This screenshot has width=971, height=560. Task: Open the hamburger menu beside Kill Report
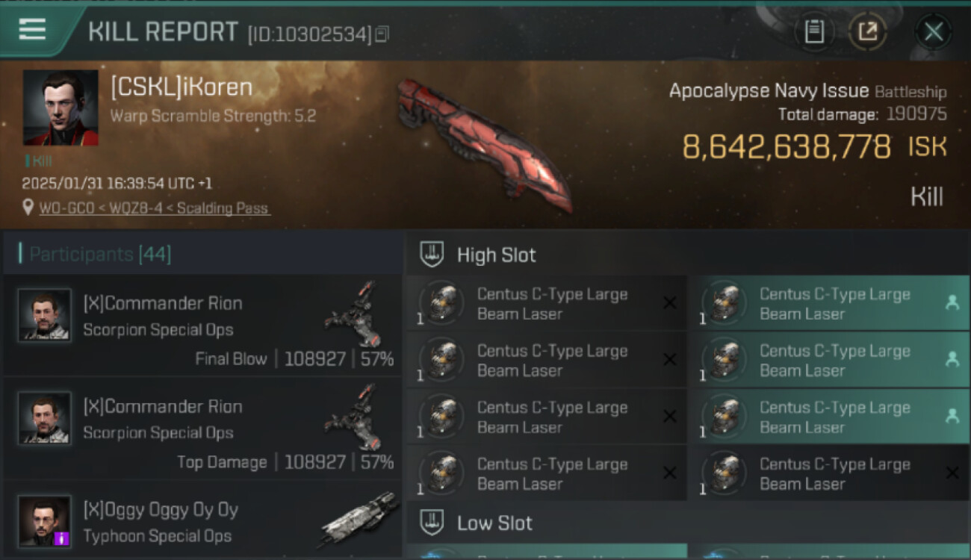(x=32, y=30)
